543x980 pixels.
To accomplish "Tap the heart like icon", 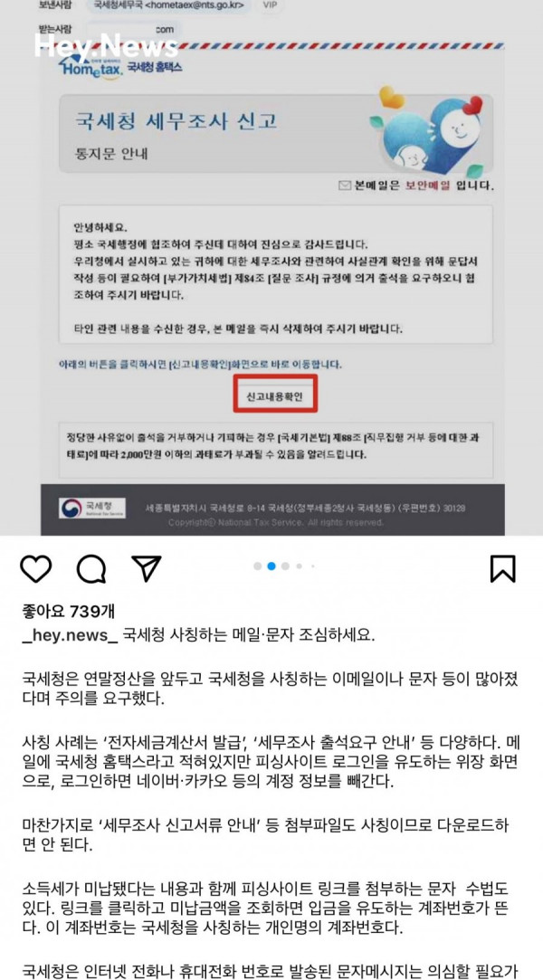I will (35, 569).
